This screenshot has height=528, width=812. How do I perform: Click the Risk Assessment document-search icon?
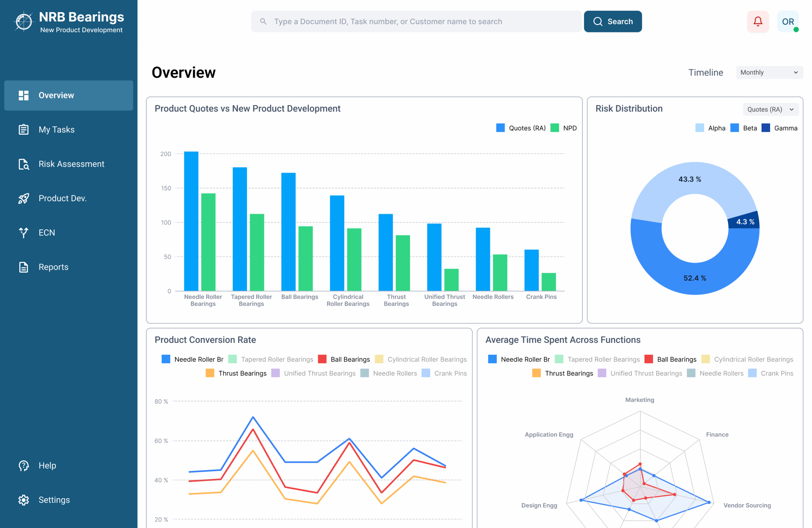(23, 164)
